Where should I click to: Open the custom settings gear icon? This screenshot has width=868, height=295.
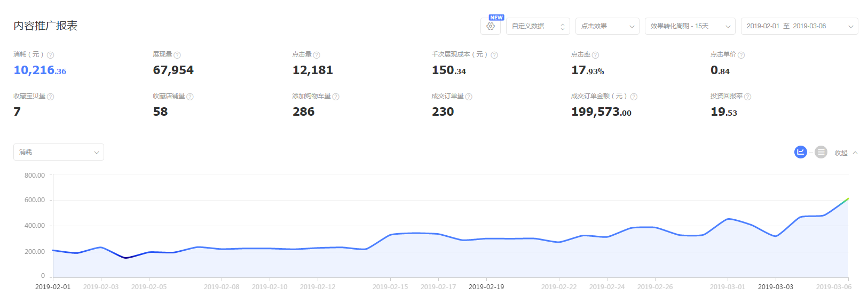coord(490,26)
